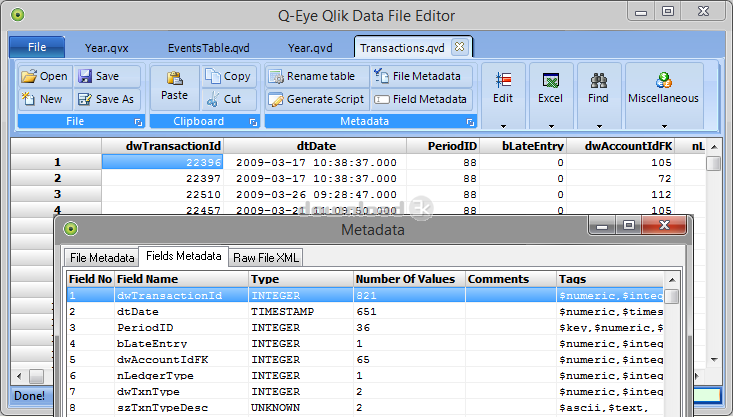Open dropdown arrow under Excel
Image resolution: width=733 pixels, height=417 pixels.
pyautogui.click(x=551, y=126)
